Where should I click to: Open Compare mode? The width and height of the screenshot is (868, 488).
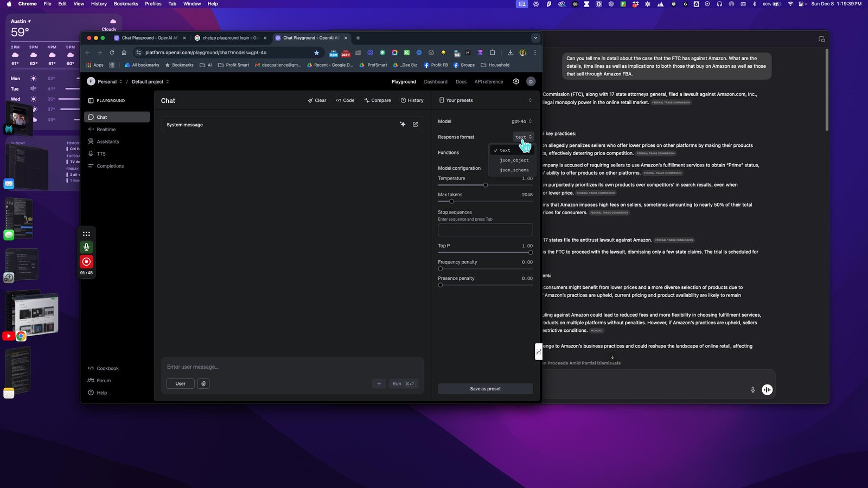(378, 100)
